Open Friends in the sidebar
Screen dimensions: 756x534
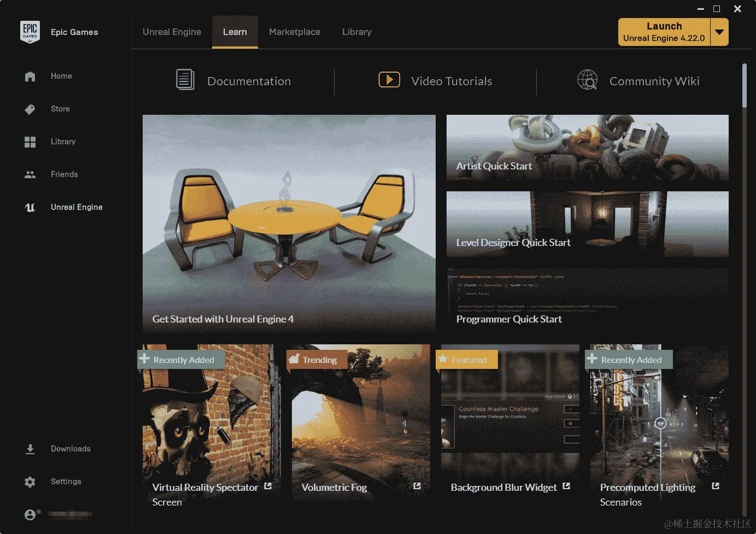tap(65, 174)
